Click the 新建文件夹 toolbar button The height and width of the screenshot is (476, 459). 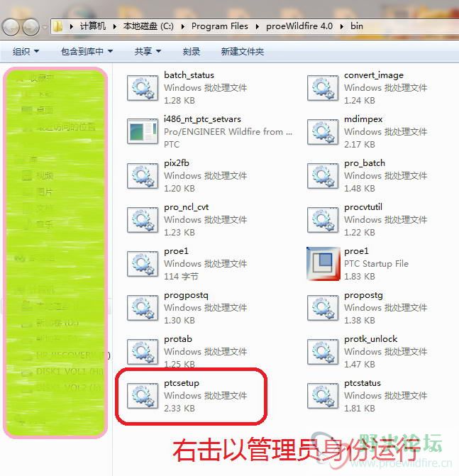(242, 52)
